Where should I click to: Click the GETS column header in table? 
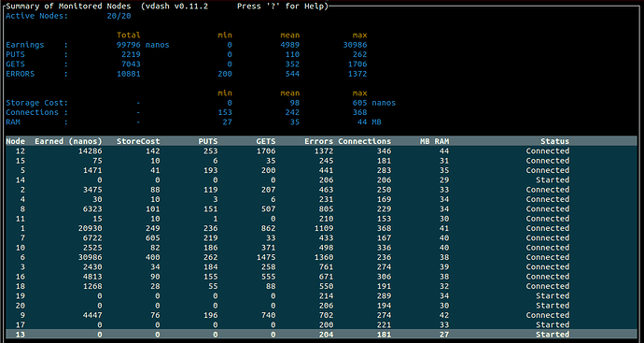tap(266, 141)
